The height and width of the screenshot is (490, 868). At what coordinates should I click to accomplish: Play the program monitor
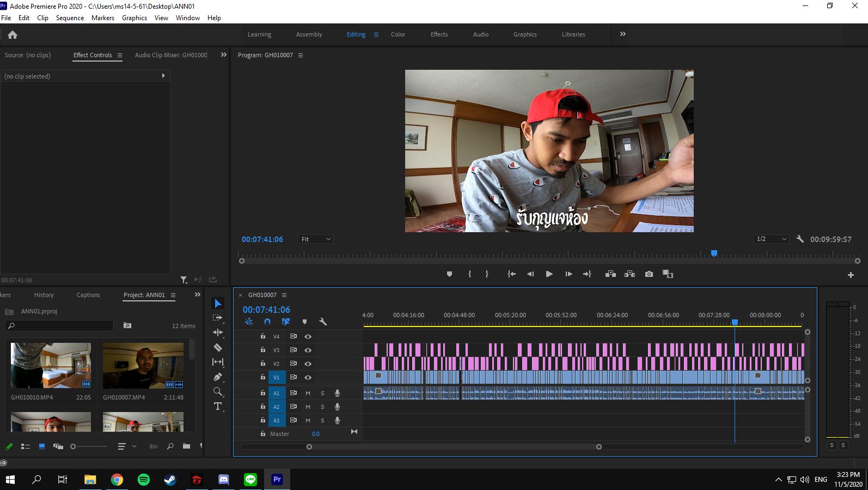pos(549,274)
